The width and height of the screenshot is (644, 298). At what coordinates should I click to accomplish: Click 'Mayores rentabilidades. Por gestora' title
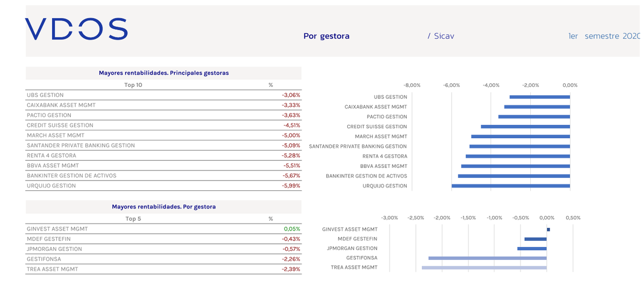click(x=164, y=206)
